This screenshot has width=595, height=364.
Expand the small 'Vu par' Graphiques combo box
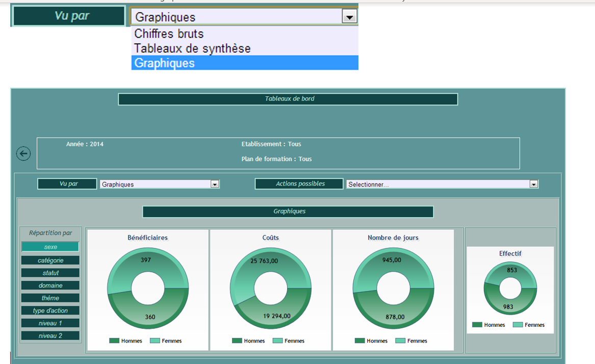[x=215, y=185]
